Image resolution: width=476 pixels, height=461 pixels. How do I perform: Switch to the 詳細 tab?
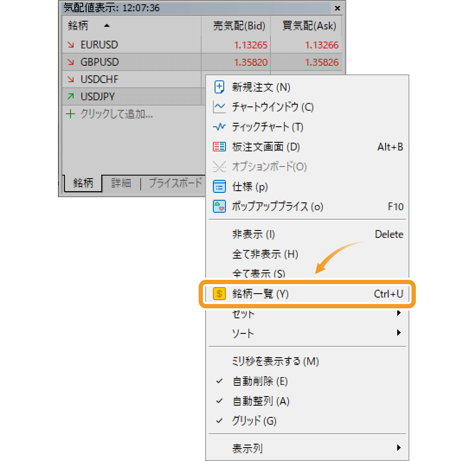121,183
